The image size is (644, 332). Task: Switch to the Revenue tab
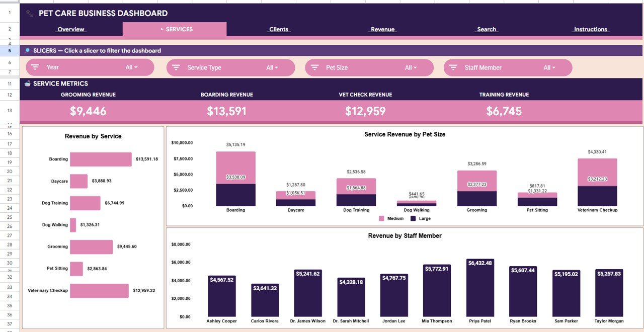pyautogui.click(x=382, y=29)
